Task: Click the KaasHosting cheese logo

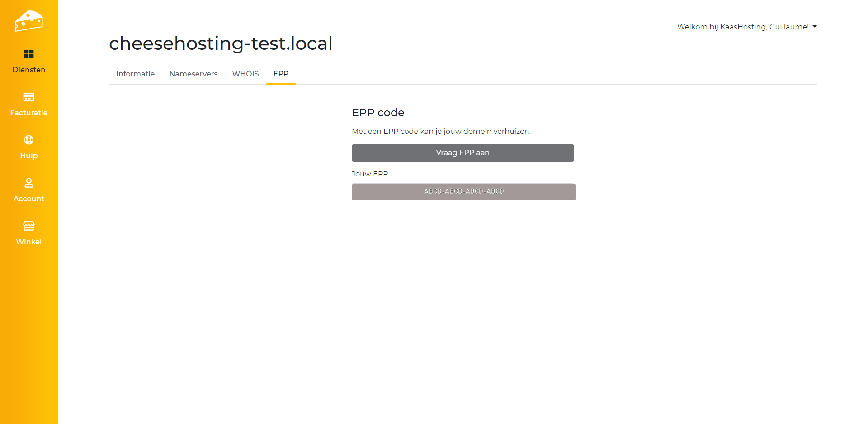Action: (x=29, y=21)
